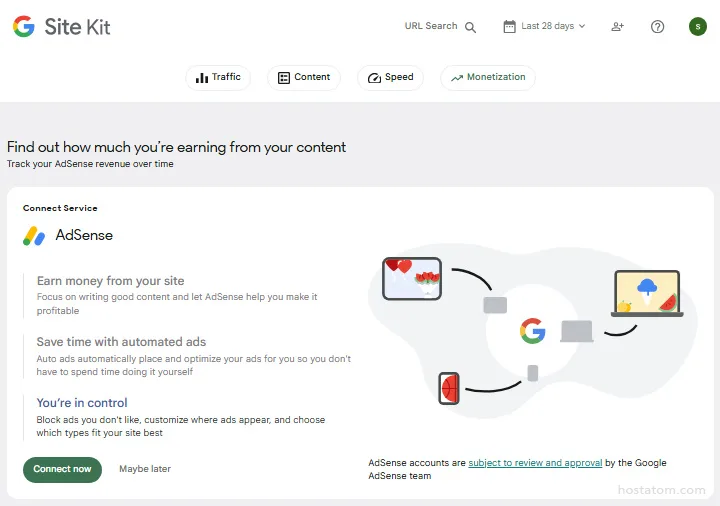
Task: Click the Google G logo in header
Action: [x=24, y=26]
